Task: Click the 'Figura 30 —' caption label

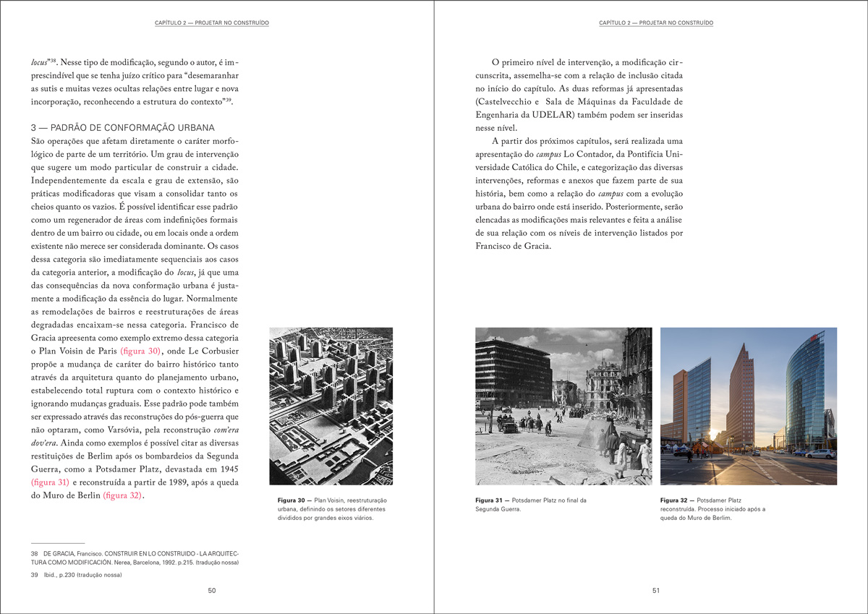Action: point(295,500)
